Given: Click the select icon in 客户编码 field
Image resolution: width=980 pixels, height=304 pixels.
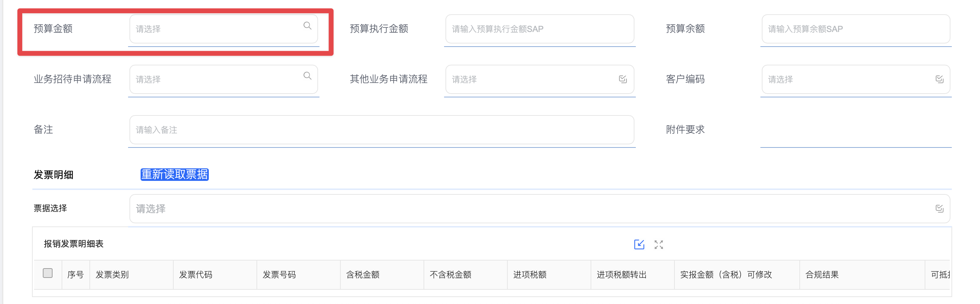Looking at the screenshot, I should click(x=939, y=79).
